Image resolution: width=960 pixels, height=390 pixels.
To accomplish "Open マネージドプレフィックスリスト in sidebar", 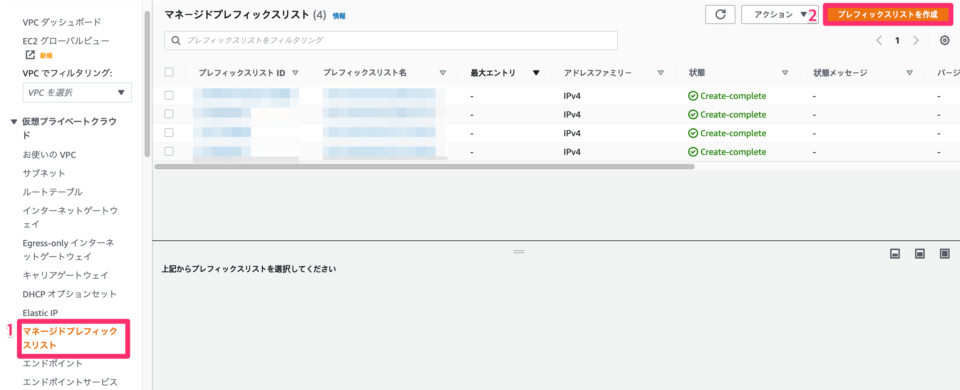I will (x=70, y=338).
